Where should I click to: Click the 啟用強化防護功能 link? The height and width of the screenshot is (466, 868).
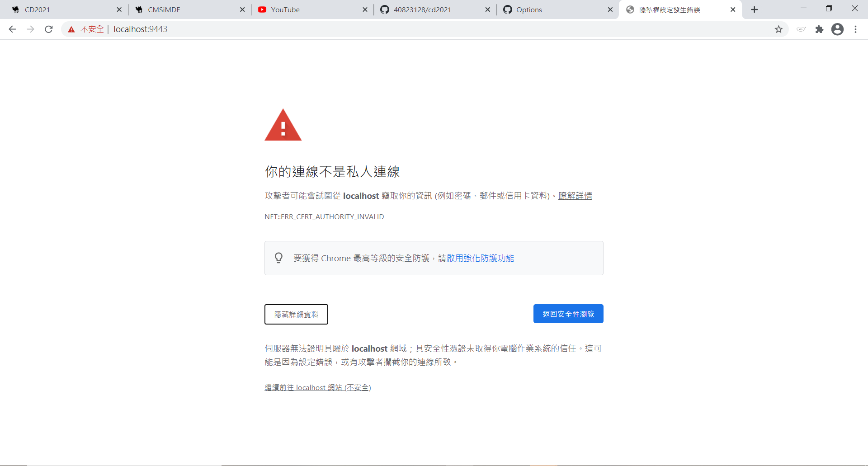coord(480,258)
